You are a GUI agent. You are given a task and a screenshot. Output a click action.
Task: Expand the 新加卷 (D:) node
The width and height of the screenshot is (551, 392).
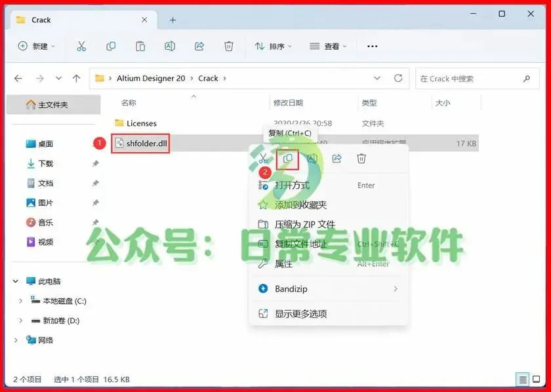(21, 321)
